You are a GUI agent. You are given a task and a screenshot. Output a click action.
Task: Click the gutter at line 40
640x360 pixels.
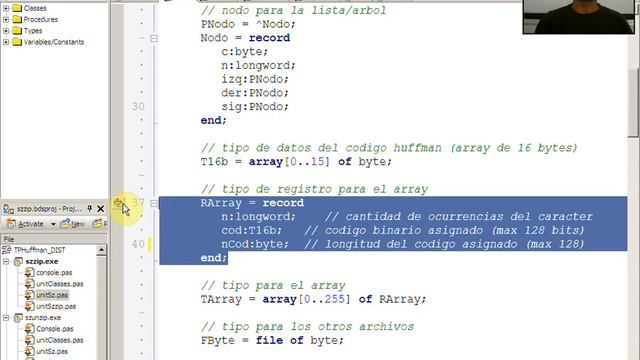138,244
